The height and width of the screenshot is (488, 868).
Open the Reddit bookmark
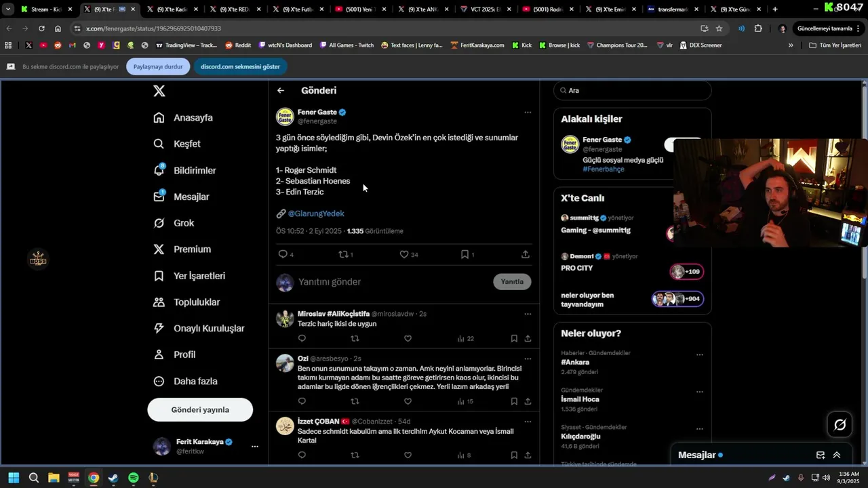click(238, 45)
